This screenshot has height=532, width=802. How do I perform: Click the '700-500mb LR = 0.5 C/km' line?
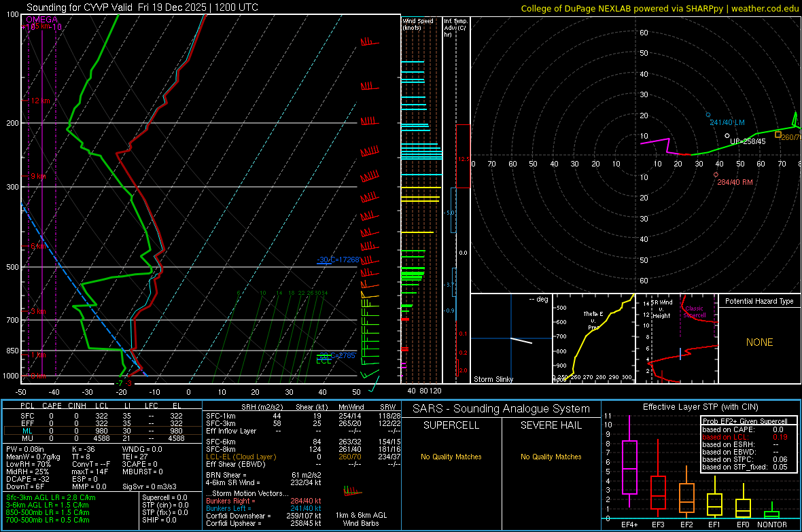(48, 520)
